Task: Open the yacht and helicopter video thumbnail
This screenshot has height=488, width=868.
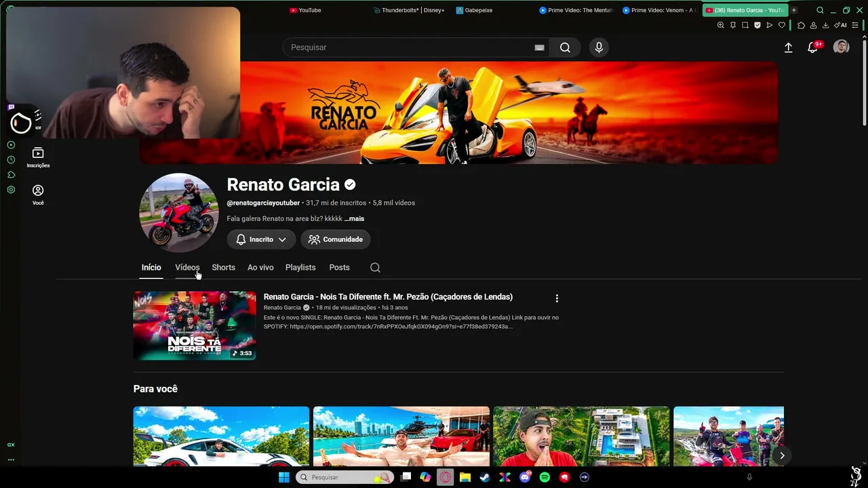Action: coord(401,436)
